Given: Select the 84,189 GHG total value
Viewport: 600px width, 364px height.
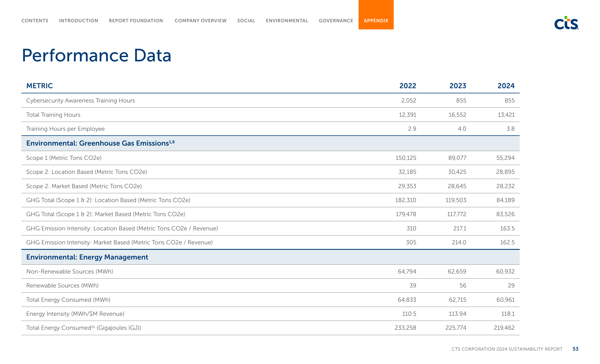Looking at the screenshot, I should tap(505, 200).
